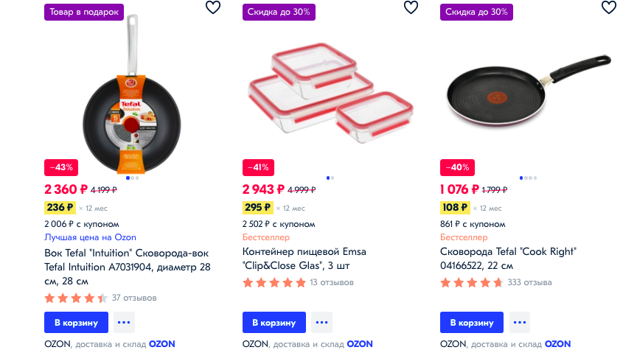Click the «Товар в подарок» badge
The height and width of the screenshot is (364, 637).
84,12
